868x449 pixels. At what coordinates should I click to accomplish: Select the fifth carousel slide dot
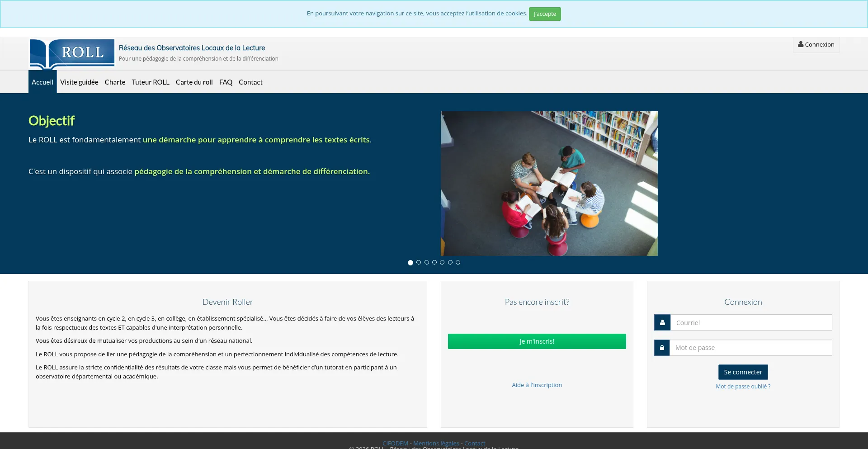pos(442,262)
